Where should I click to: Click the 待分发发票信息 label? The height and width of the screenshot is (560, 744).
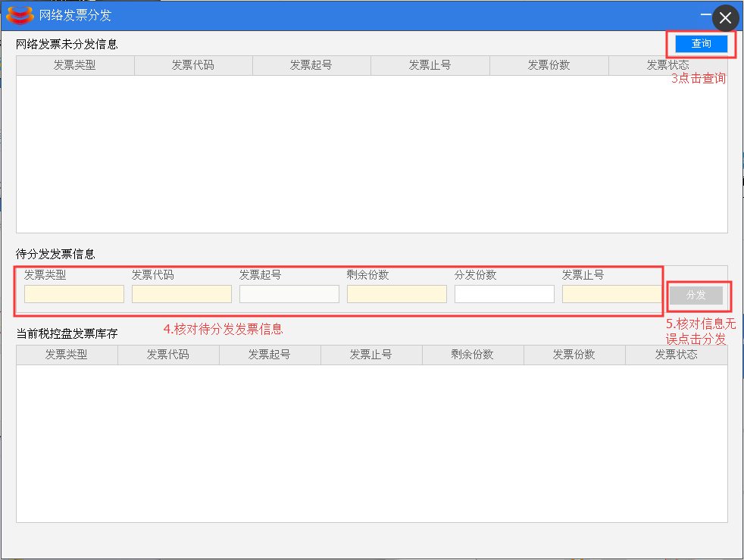point(55,254)
